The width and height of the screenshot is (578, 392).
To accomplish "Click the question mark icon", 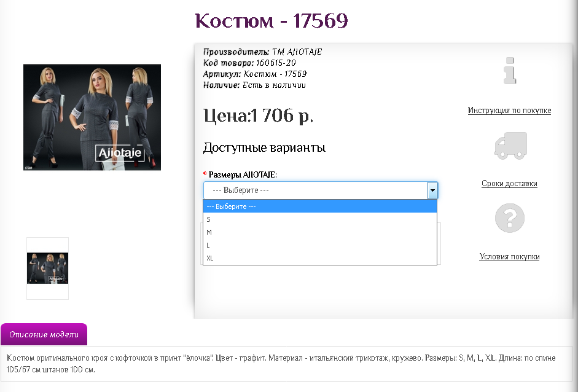I will pyautogui.click(x=510, y=218).
